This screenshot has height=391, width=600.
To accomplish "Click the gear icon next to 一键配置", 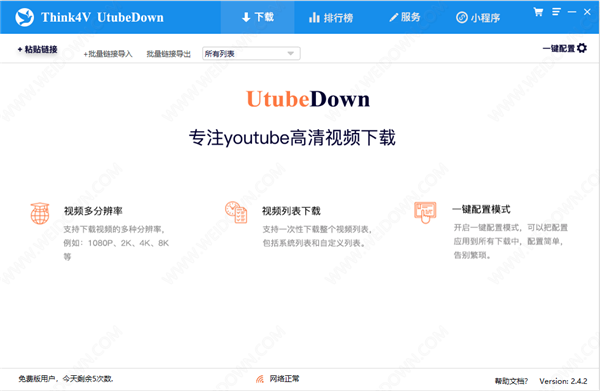I will (582, 48).
